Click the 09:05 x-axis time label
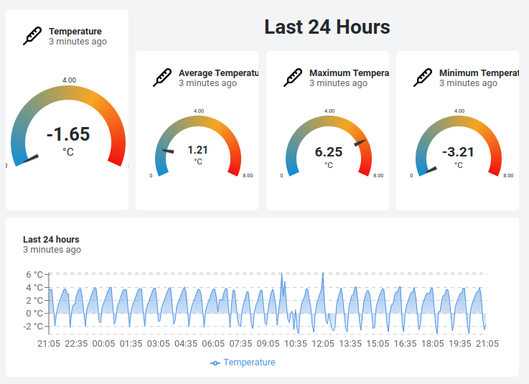Viewport: 529px width, 384px height. click(x=268, y=344)
